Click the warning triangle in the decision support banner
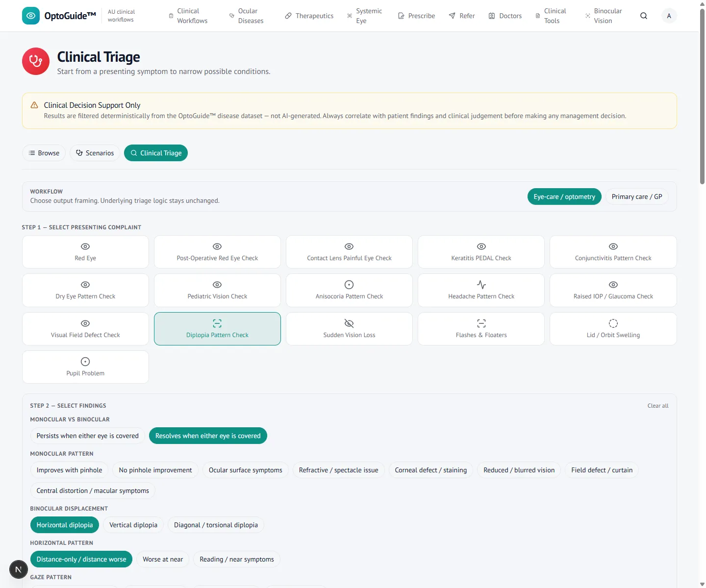 pos(34,105)
